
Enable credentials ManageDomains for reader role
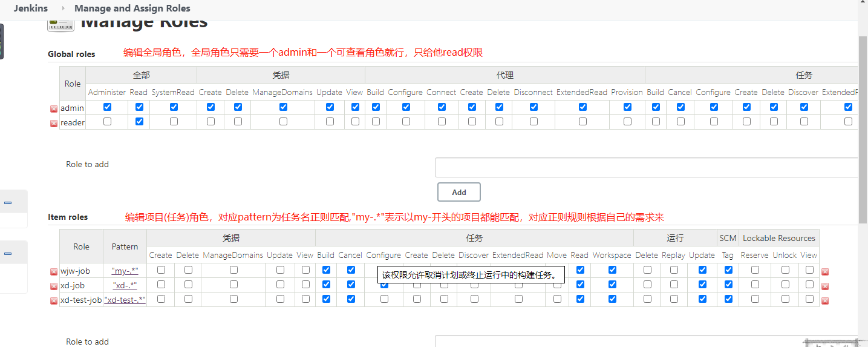pos(283,121)
